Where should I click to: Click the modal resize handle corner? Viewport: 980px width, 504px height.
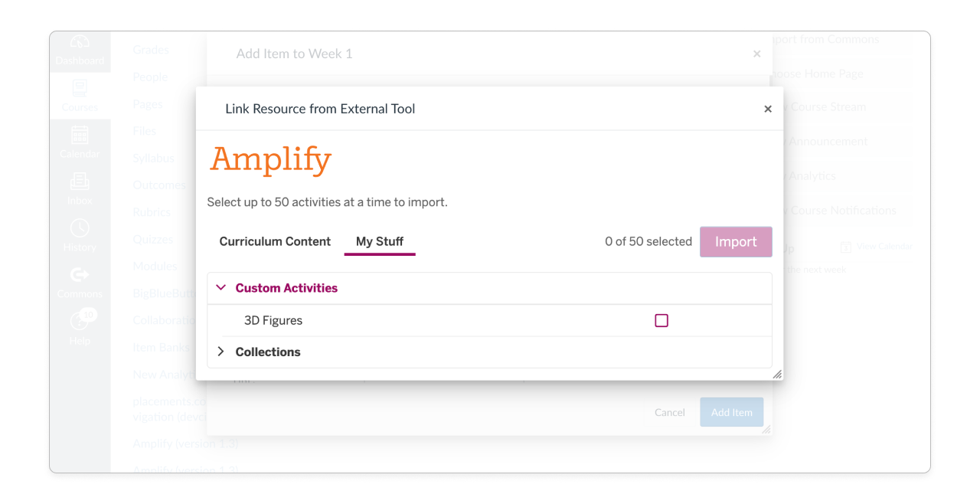(x=777, y=375)
